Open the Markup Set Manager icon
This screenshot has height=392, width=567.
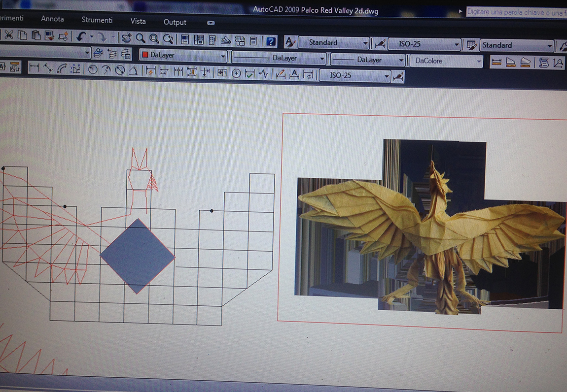coord(240,40)
